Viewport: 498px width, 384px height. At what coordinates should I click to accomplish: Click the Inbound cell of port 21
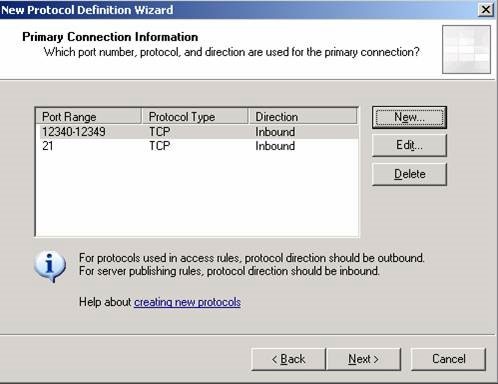275,146
